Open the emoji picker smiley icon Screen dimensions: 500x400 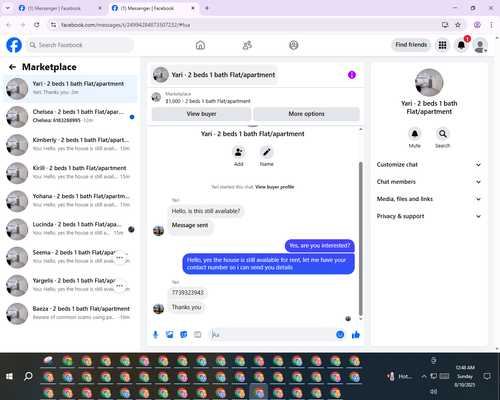[340, 335]
